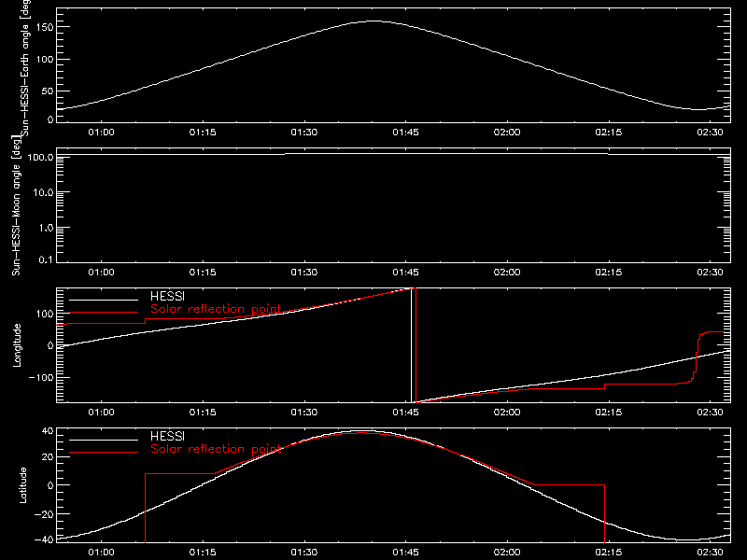Click red legend line in Longitude plot
The width and height of the screenshot is (747, 560).
click(x=104, y=313)
